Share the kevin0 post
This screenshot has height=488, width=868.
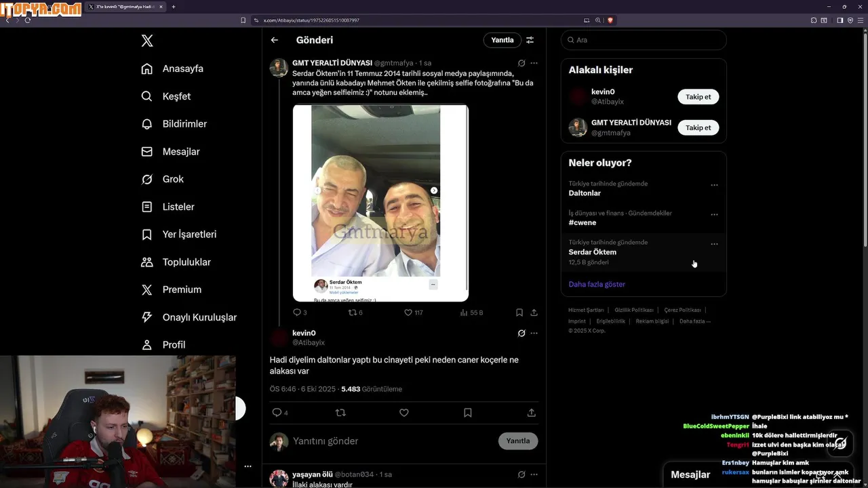(532, 412)
